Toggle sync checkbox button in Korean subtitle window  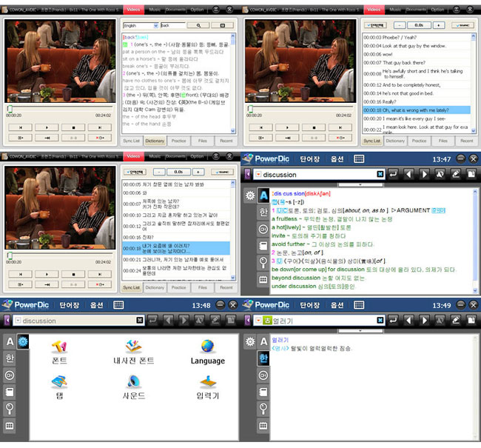pyautogui.click(x=222, y=173)
